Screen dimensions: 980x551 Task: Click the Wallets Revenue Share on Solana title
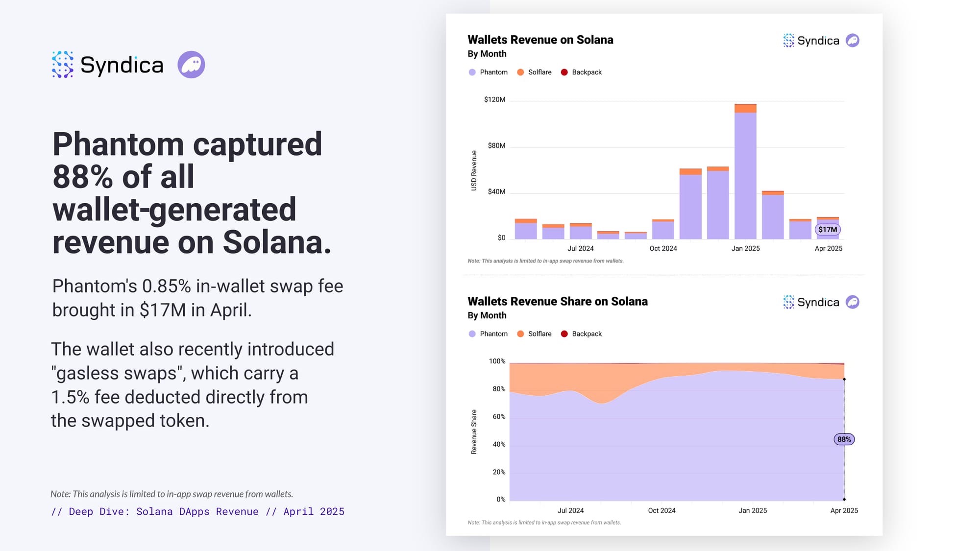(x=557, y=301)
